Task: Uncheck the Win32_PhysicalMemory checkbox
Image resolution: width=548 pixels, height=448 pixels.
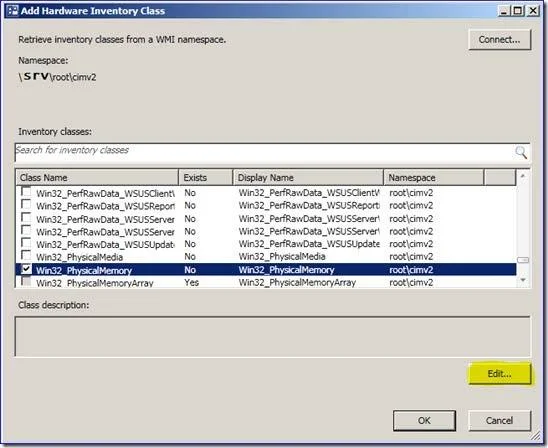Action: (x=26, y=269)
